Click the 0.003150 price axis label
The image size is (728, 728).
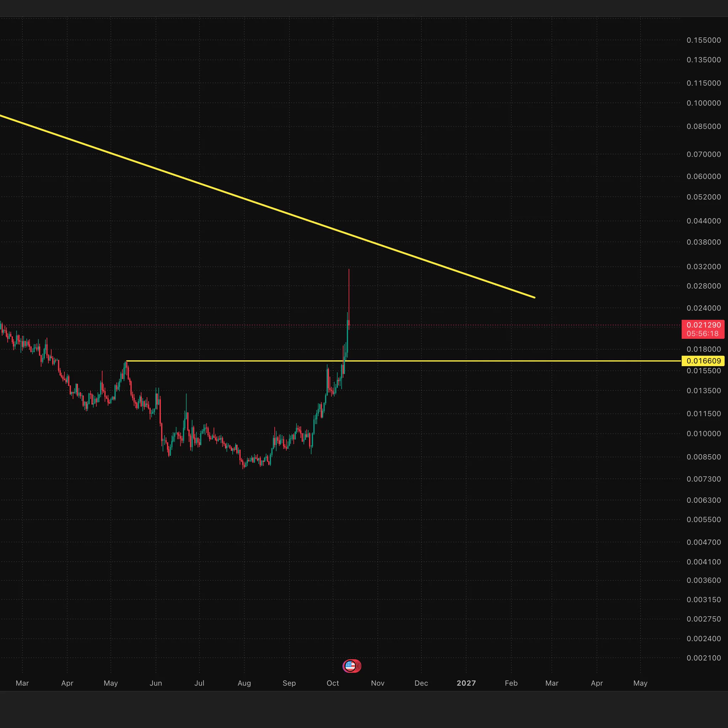[x=703, y=600]
